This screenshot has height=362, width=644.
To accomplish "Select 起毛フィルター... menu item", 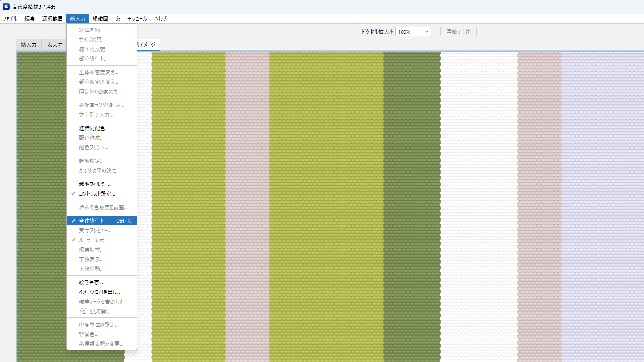I will 95,184.
